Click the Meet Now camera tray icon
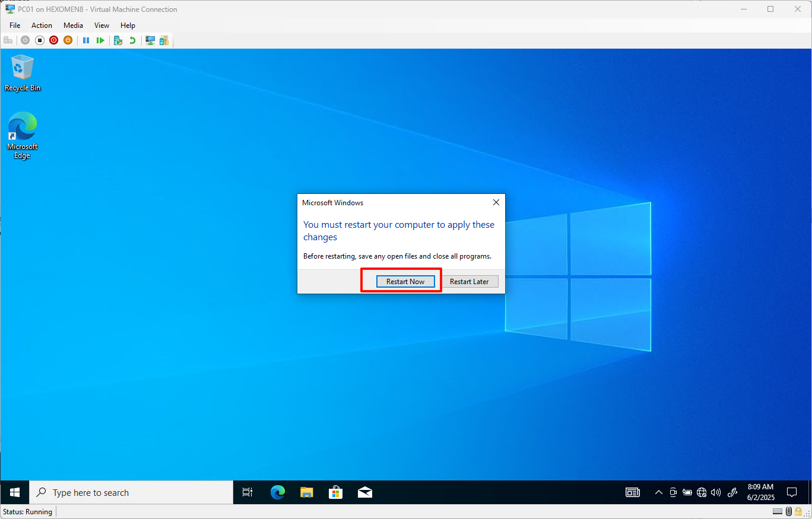The height and width of the screenshot is (519, 812). [x=673, y=492]
